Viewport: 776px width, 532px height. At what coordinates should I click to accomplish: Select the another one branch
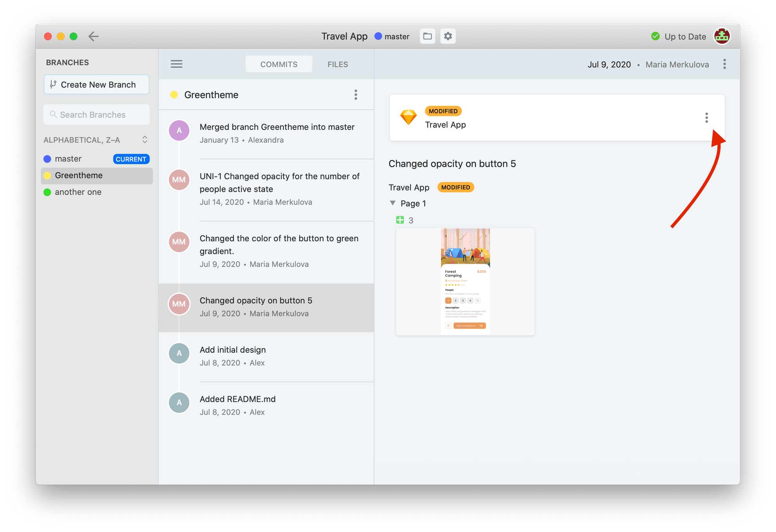[97, 192]
